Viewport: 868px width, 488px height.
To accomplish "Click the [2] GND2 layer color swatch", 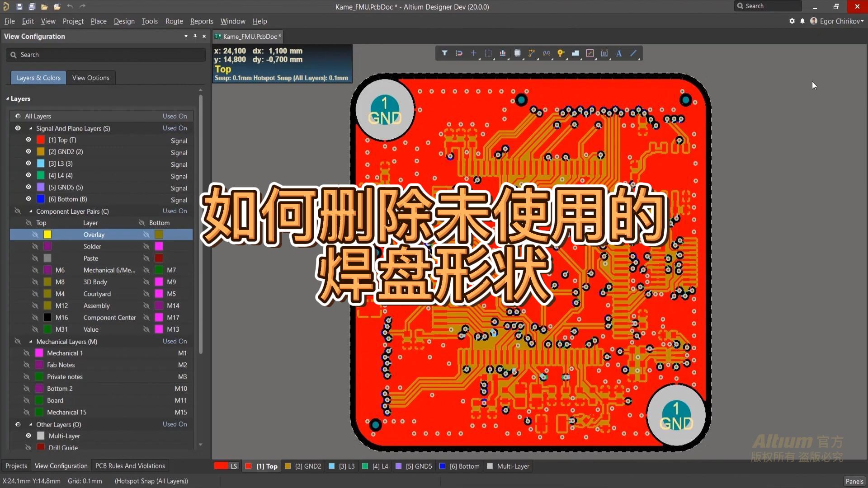I will pos(41,152).
